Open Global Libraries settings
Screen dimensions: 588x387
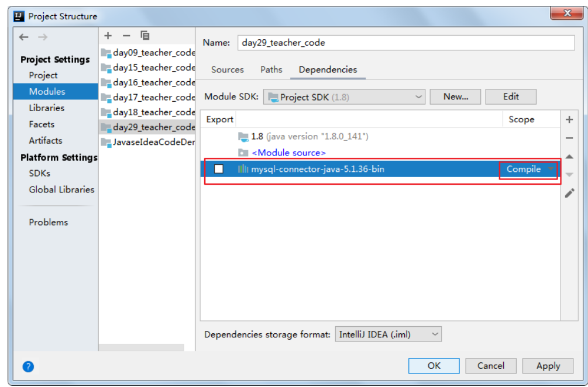(61, 189)
